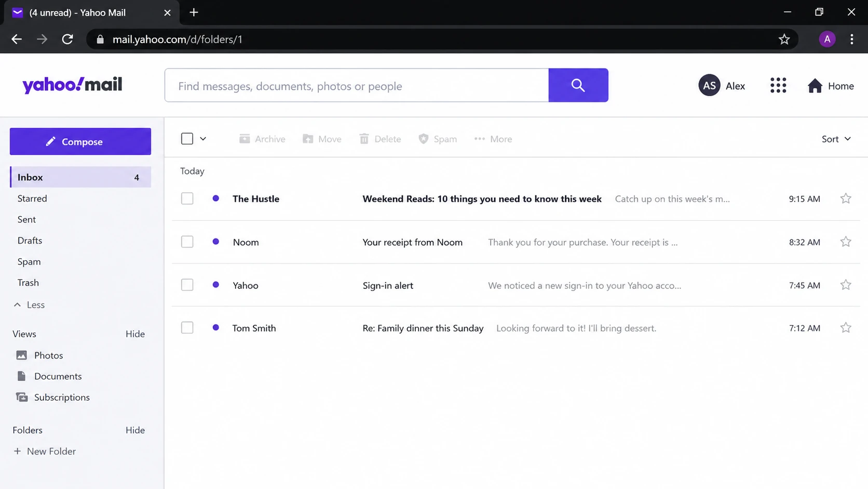Click the Tom Smith sender name
Viewport: 868px width, 489px height.
click(254, 328)
